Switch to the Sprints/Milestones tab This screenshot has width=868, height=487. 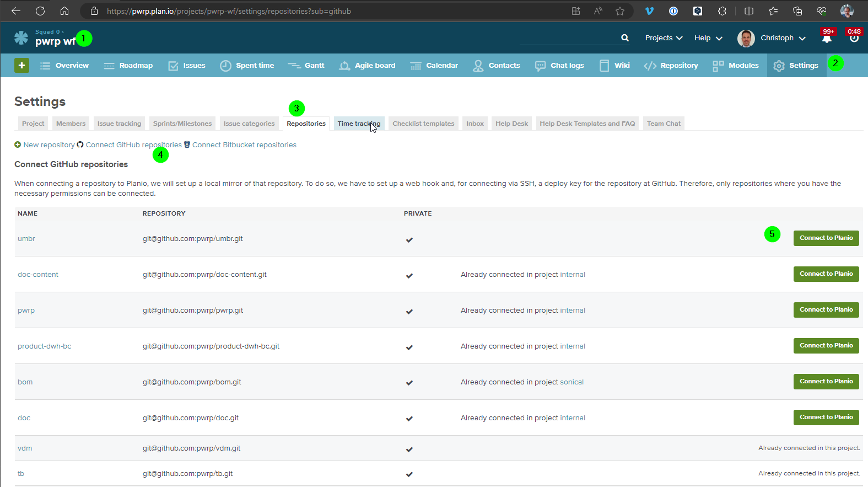pos(182,124)
